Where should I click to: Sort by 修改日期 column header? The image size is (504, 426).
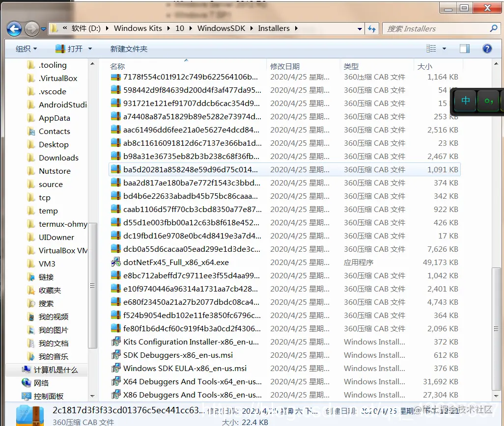click(x=303, y=66)
